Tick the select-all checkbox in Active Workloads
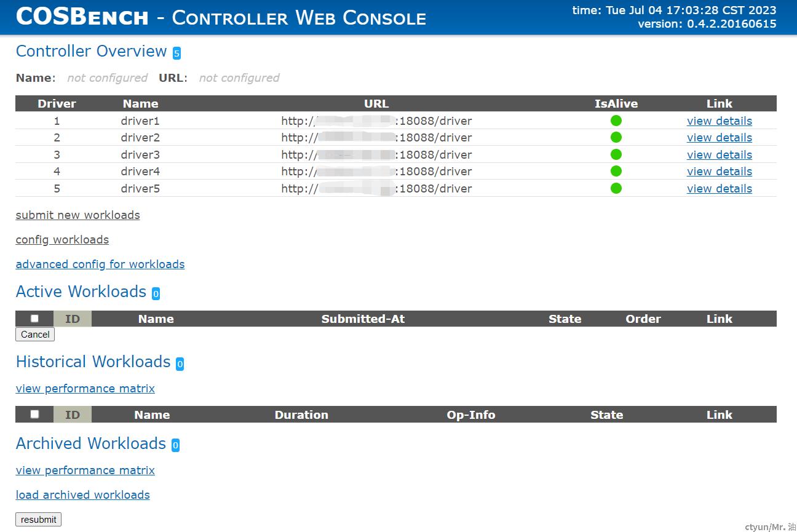 point(34,318)
